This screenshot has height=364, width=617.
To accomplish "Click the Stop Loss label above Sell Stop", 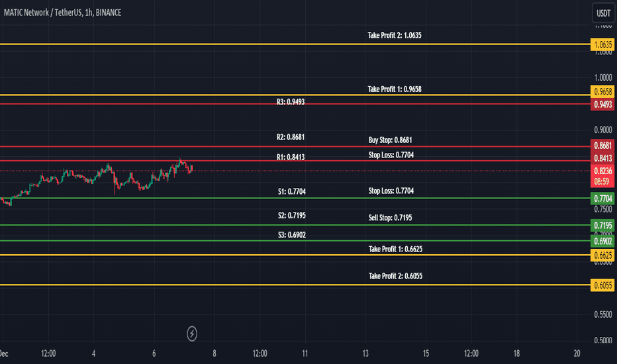I will tap(391, 191).
